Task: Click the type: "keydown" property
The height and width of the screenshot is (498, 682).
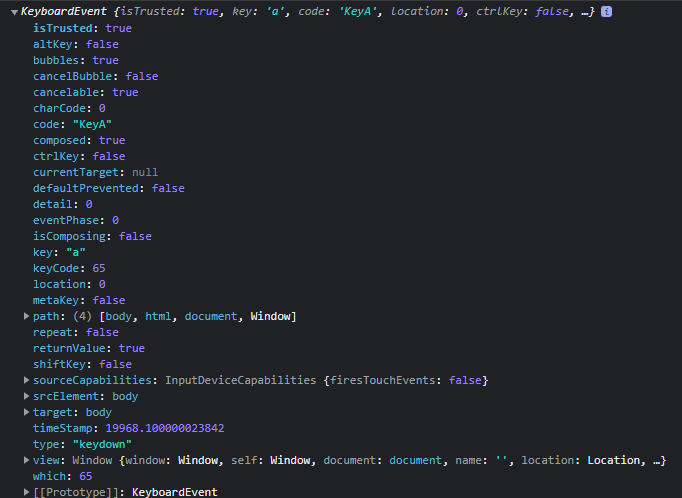Action: [x=82, y=445]
